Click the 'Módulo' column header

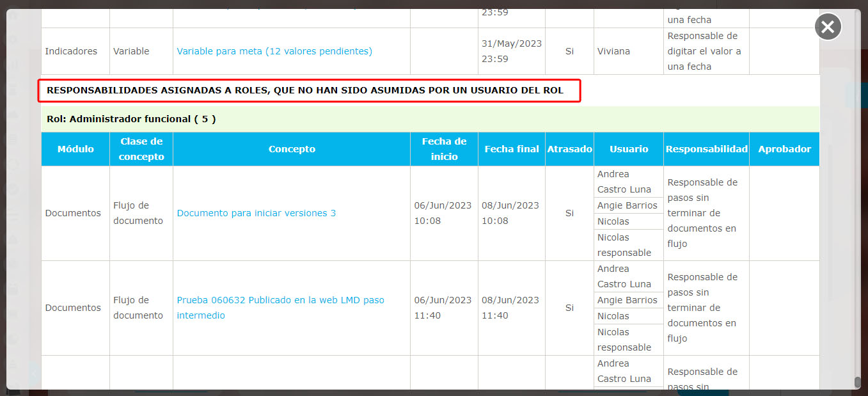tap(75, 149)
